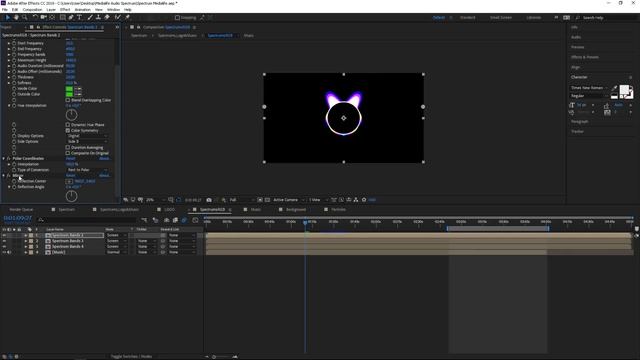Click the Shy layers switch icon in timeline

[167, 220]
